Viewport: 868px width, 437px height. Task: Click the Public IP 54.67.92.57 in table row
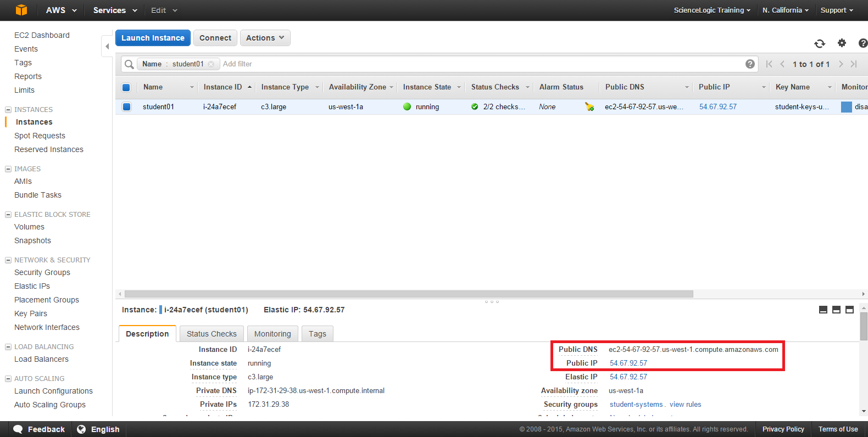point(717,107)
